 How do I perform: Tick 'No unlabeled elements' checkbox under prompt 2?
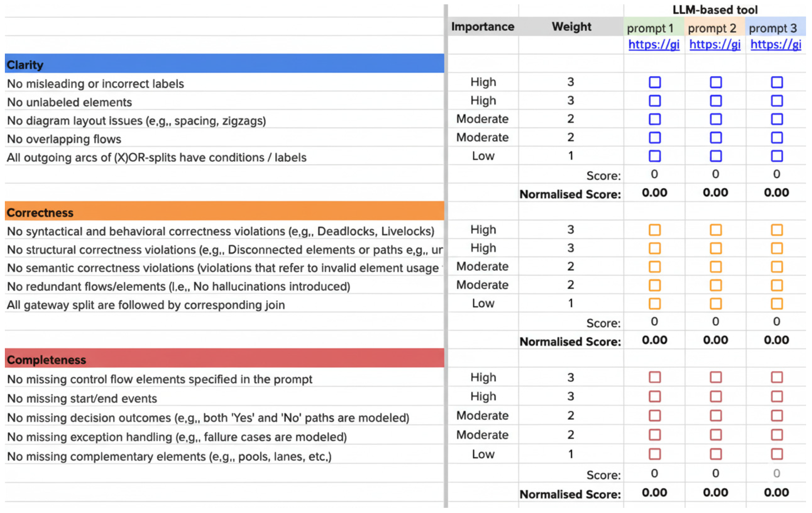(716, 101)
